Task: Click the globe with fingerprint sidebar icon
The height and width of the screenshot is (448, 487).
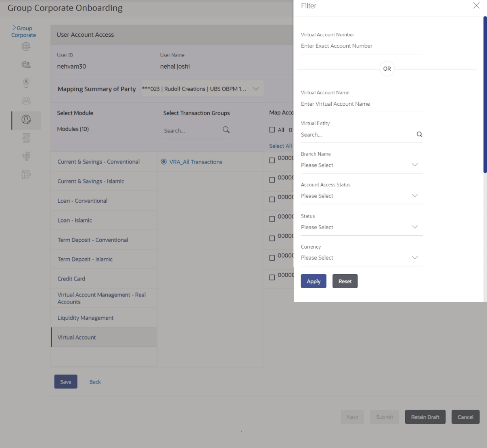Action: click(x=26, y=65)
